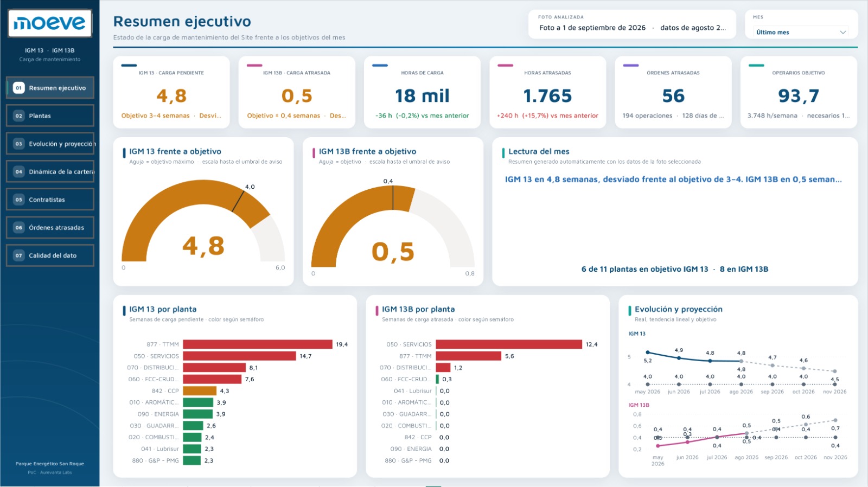Expand the Mes selector chevron arrow
The width and height of the screenshot is (868, 487).
pyautogui.click(x=843, y=32)
